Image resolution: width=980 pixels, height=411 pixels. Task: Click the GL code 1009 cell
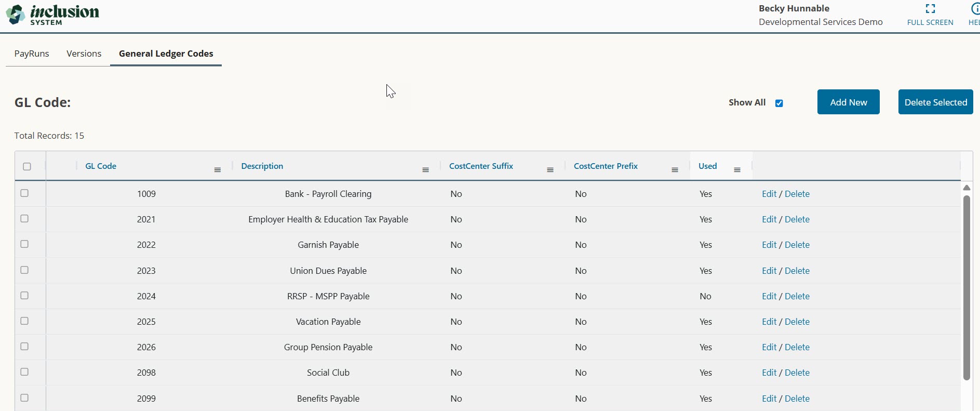(146, 194)
